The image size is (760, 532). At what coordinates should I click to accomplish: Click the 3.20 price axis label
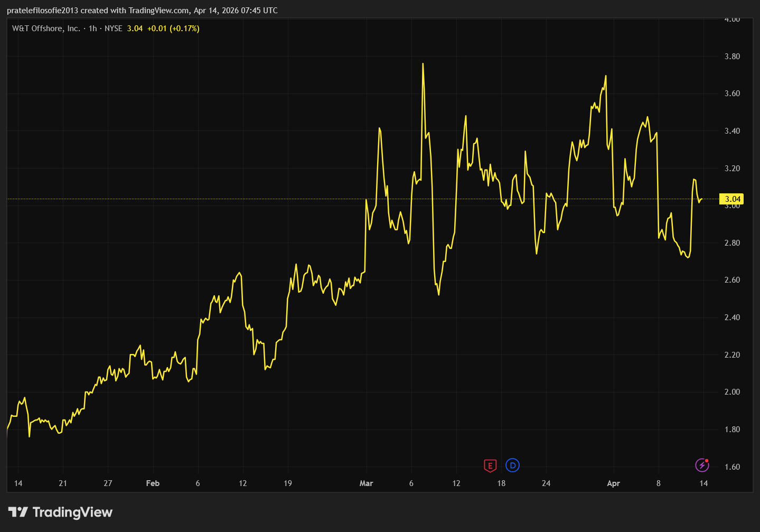coord(732,169)
